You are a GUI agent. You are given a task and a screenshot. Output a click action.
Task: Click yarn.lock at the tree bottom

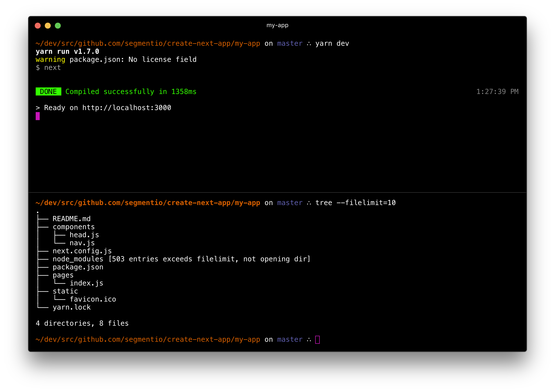(72, 307)
